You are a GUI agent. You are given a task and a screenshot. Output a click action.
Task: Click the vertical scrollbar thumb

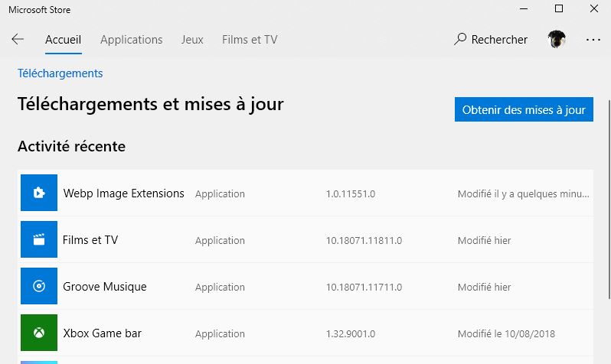[609, 200]
